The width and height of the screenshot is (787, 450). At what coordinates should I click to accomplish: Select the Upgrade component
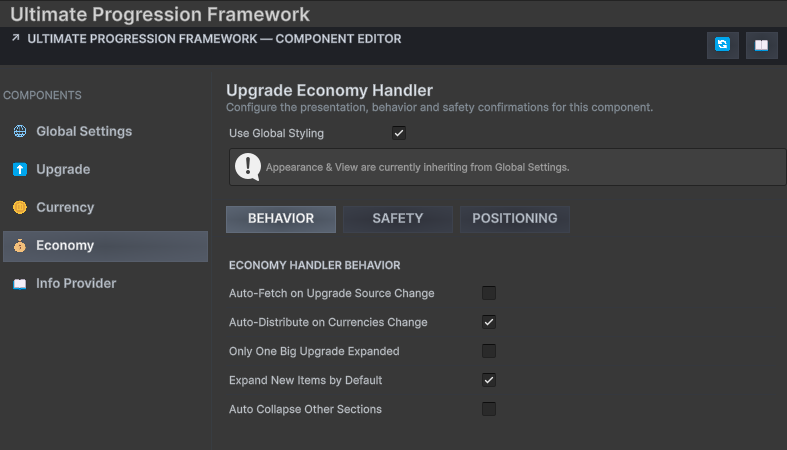pyautogui.click(x=105, y=170)
